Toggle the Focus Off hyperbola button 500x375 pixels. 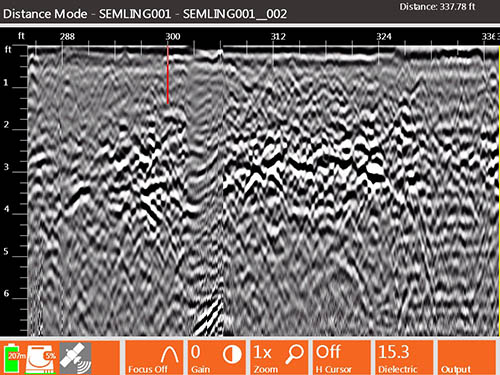[154, 358]
